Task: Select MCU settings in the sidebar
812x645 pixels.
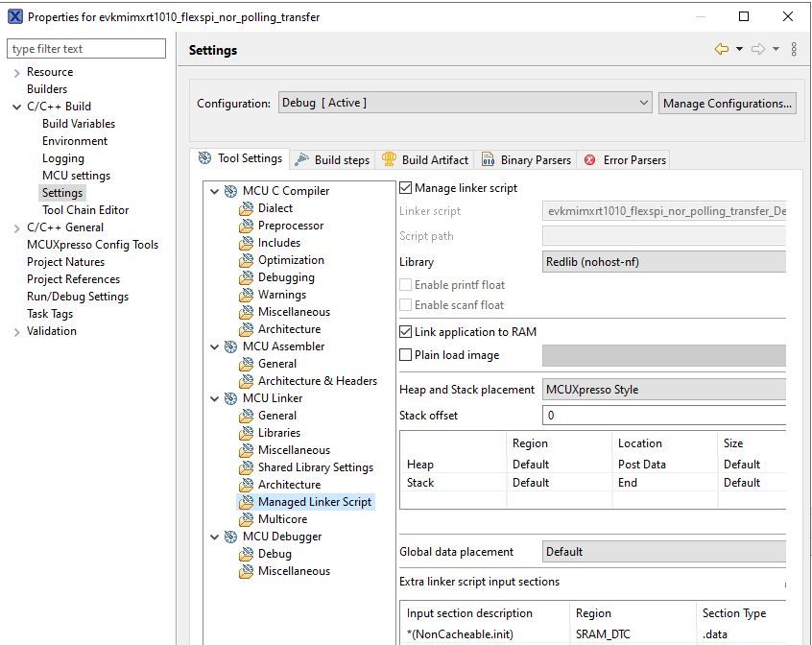Action: pyautogui.click(x=76, y=176)
